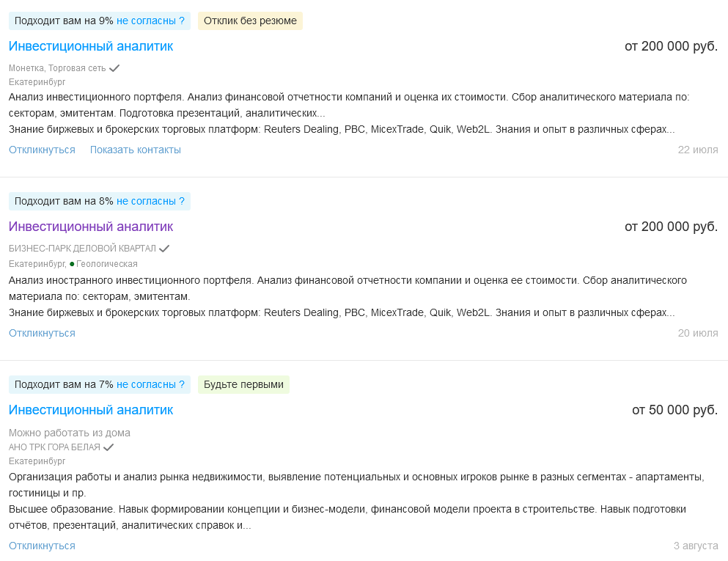Click the "Будьте первыми" badge
Viewport: 728px width, 561px height.
point(243,384)
